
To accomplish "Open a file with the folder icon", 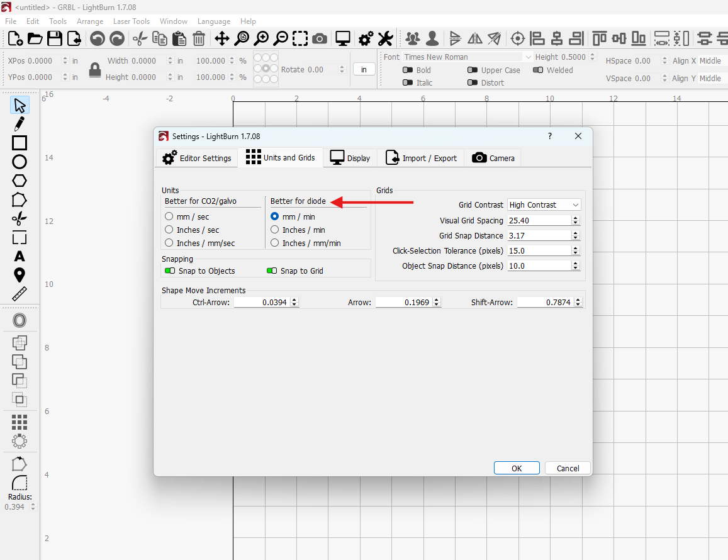I will 35,38.
